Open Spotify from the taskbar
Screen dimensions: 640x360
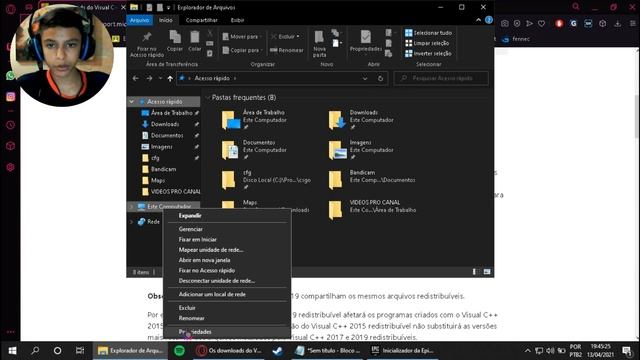(179, 351)
